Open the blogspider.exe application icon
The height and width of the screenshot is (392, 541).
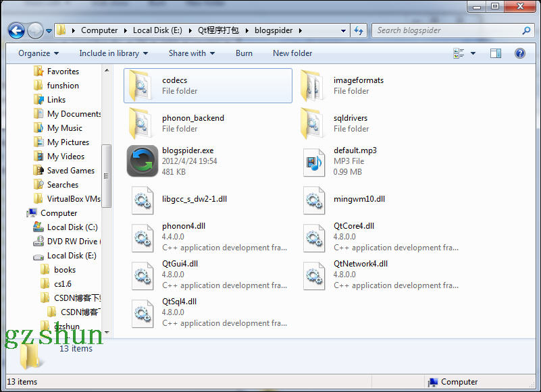tap(143, 161)
